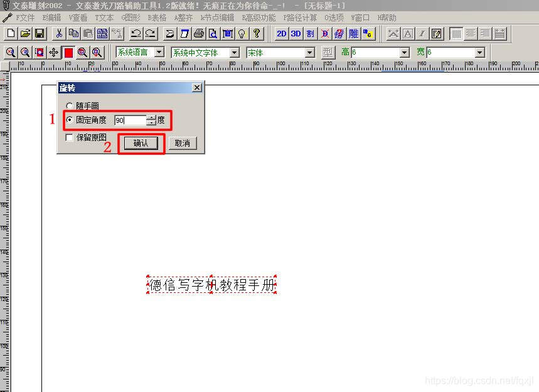Open the 宽 width dropdown
Screen dimensions: 539x392
[x=479, y=53]
